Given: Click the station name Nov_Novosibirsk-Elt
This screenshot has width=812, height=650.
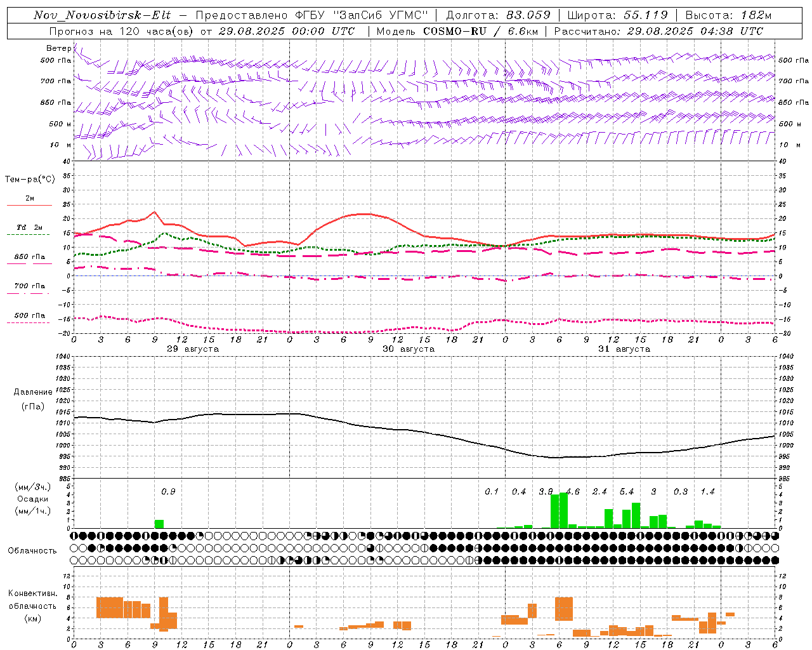Looking at the screenshot, I should click(x=102, y=15).
